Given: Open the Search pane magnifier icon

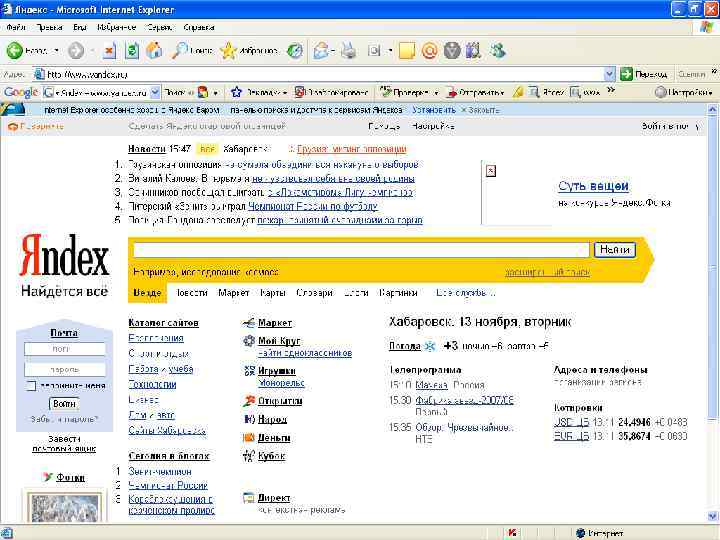Looking at the screenshot, I should tap(179, 51).
